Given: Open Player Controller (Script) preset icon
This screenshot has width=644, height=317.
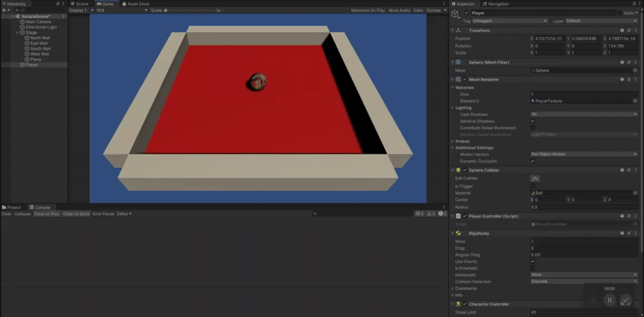Looking at the screenshot, I should pos(629,216).
